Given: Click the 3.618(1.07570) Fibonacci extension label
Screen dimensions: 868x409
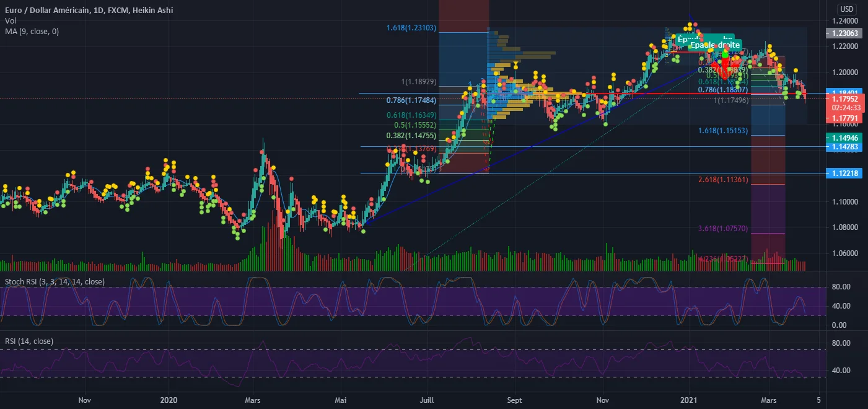Looking at the screenshot, I should point(724,229).
